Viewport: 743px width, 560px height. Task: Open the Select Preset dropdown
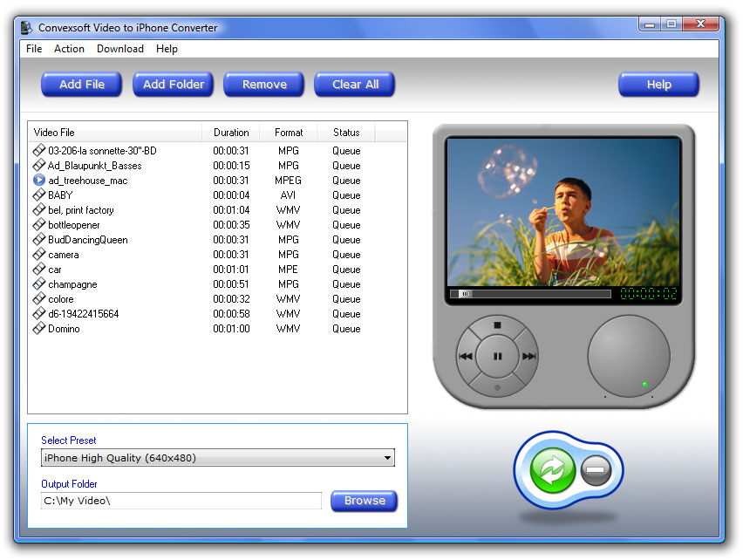(x=218, y=458)
